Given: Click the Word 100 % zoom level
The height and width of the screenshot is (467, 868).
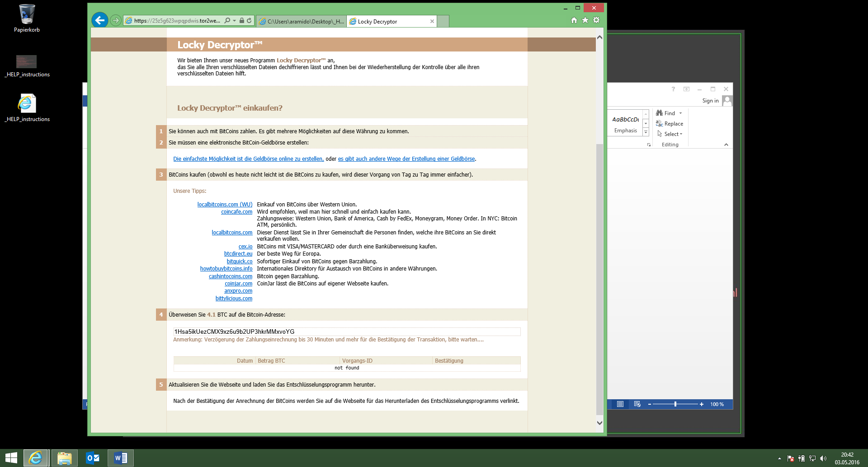Looking at the screenshot, I should click(717, 404).
